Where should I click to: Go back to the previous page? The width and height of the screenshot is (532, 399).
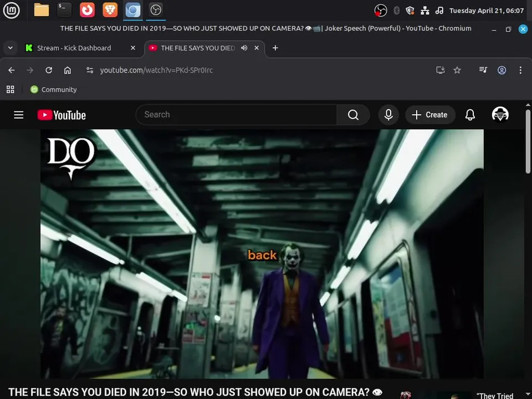[12, 70]
